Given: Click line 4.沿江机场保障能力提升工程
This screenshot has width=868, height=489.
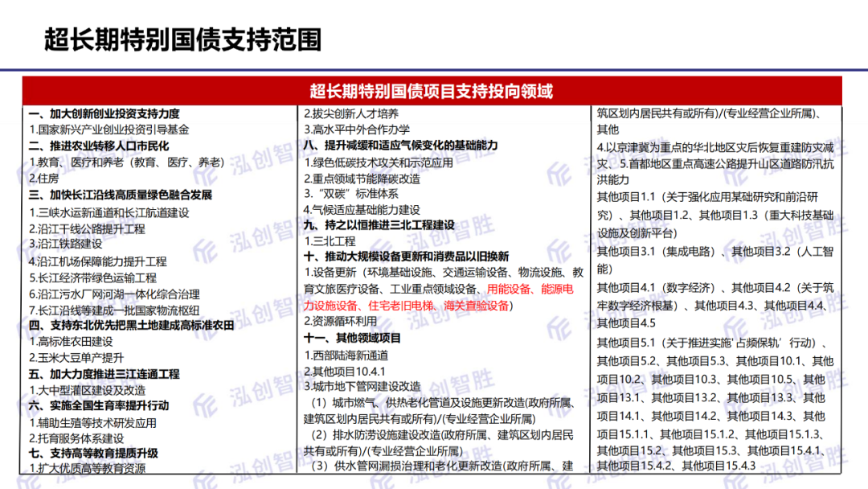Looking at the screenshot, I should pyautogui.click(x=97, y=261).
